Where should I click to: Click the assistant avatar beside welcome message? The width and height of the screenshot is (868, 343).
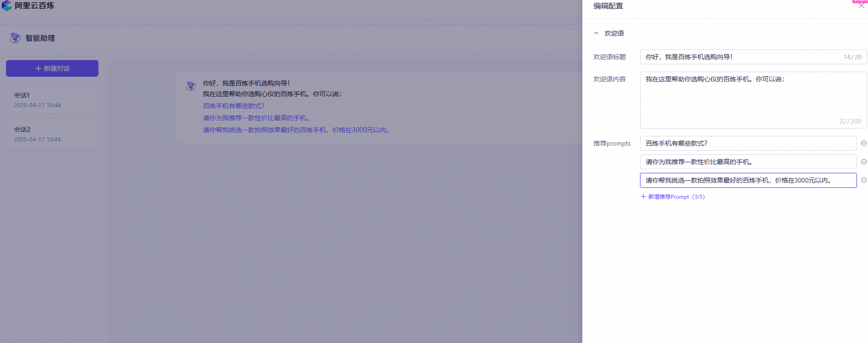tap(191, 86)
